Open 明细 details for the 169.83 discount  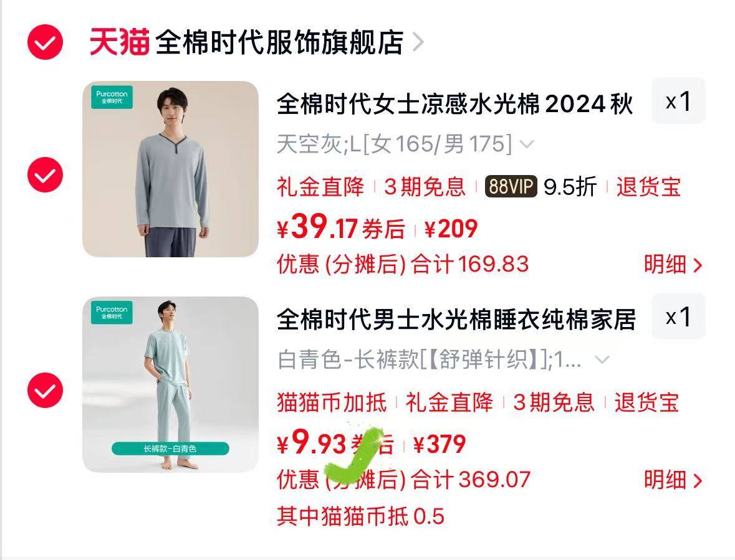pyautogui.click(x=673, y=265)
